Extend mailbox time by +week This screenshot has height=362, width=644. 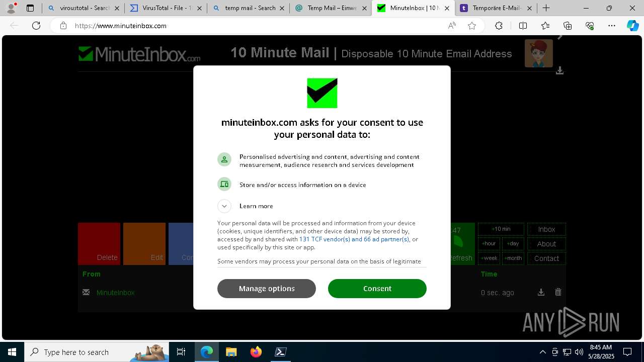tap(489, 258)
